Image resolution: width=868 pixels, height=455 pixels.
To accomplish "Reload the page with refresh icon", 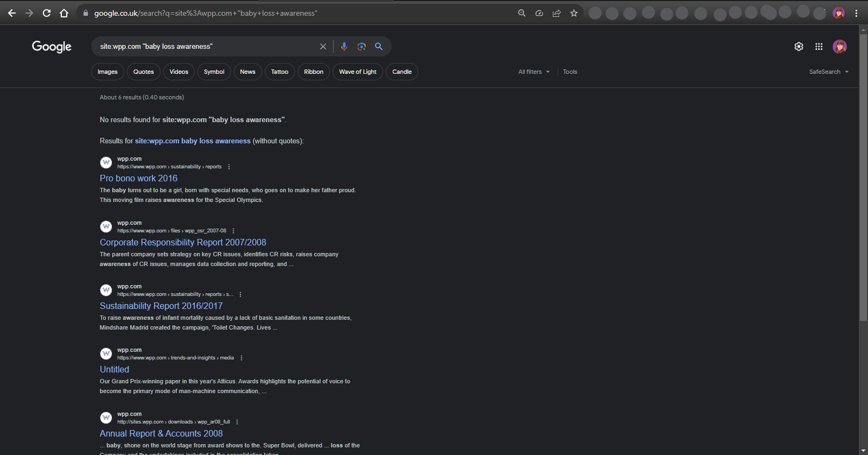I will [47, 13].
